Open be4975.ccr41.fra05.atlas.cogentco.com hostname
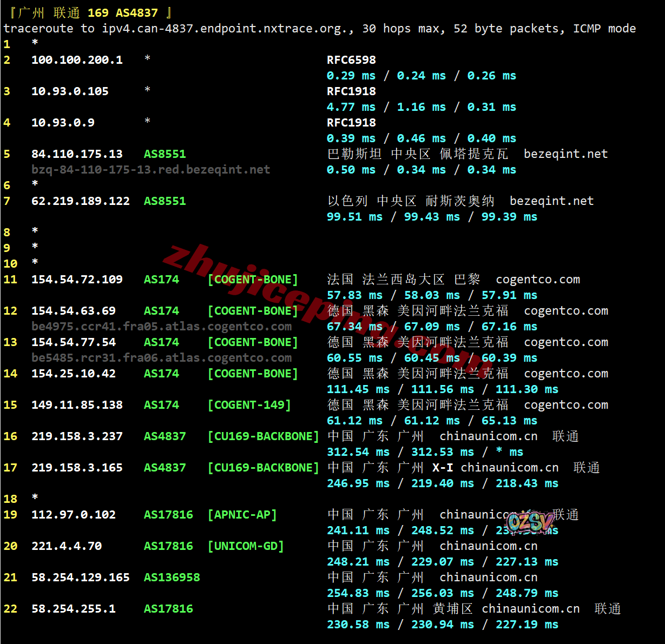This screenshot has height=644, width=665. coord(161,327)
